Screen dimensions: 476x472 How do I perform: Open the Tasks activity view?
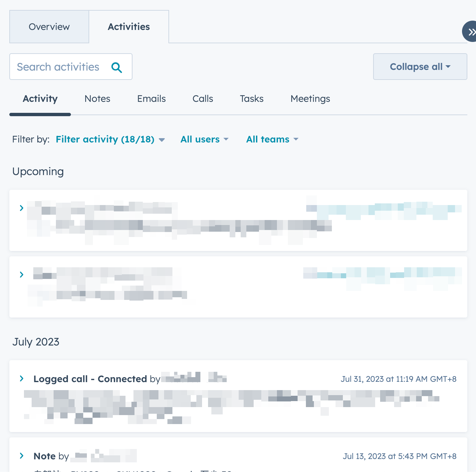pos(251,99)
